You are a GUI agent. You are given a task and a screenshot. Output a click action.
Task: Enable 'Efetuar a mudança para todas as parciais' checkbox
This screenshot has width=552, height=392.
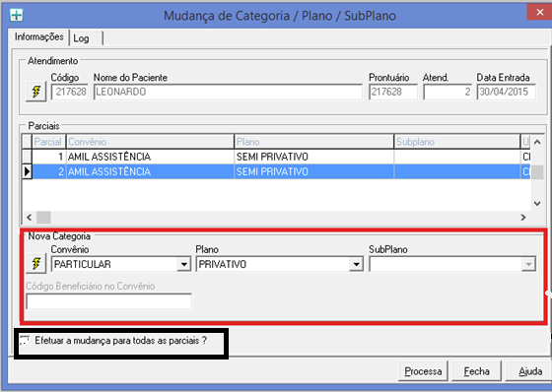tap(25, 341)
